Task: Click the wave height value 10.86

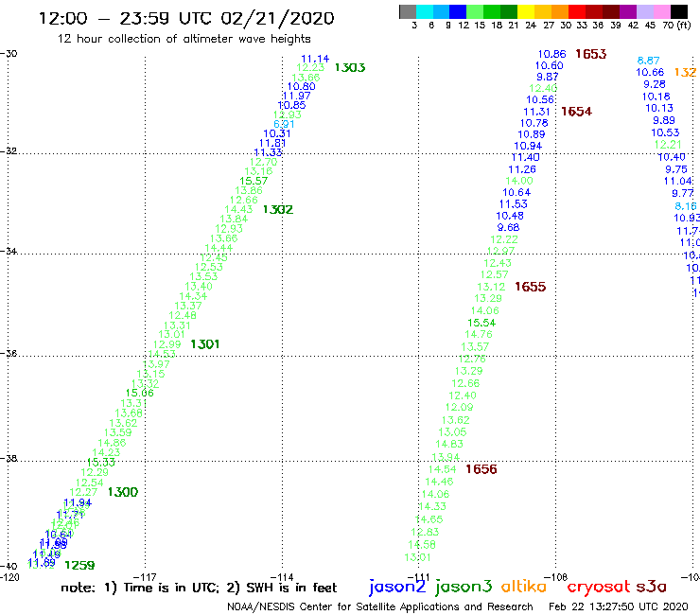Action: point(551,54)
